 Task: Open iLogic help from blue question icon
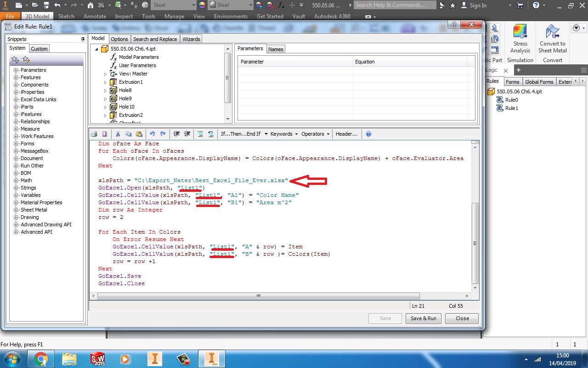coord(368,134)
